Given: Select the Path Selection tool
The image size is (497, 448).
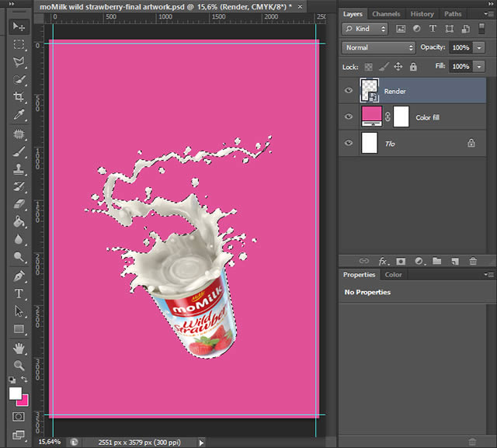Looking at the screenshot, I should tap(19, 311).
